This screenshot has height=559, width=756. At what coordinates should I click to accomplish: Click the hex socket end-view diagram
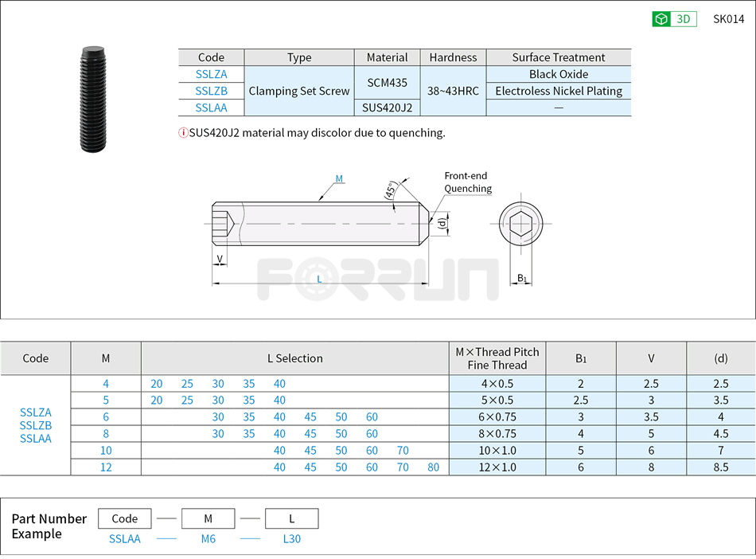coord(522,223)
